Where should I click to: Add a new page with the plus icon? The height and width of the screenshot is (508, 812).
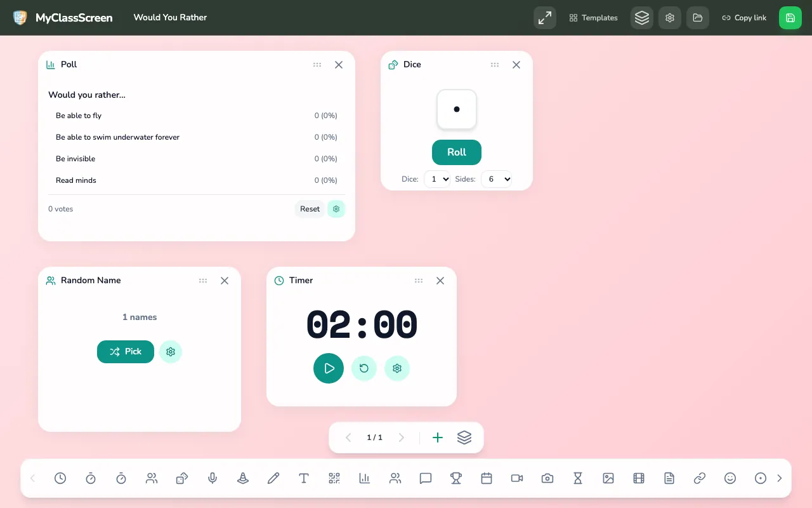click(x=438, y=438)
